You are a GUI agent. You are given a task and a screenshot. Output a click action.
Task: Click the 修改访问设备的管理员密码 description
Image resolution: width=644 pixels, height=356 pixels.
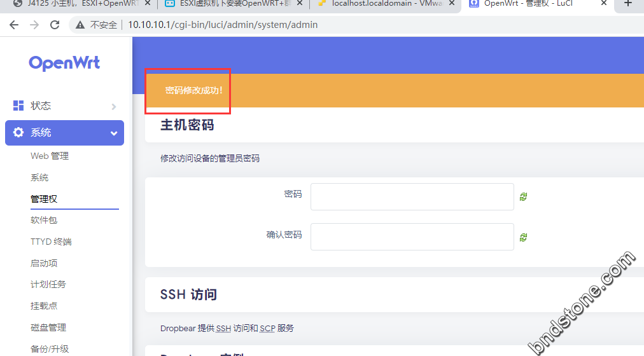click(210, 158)
